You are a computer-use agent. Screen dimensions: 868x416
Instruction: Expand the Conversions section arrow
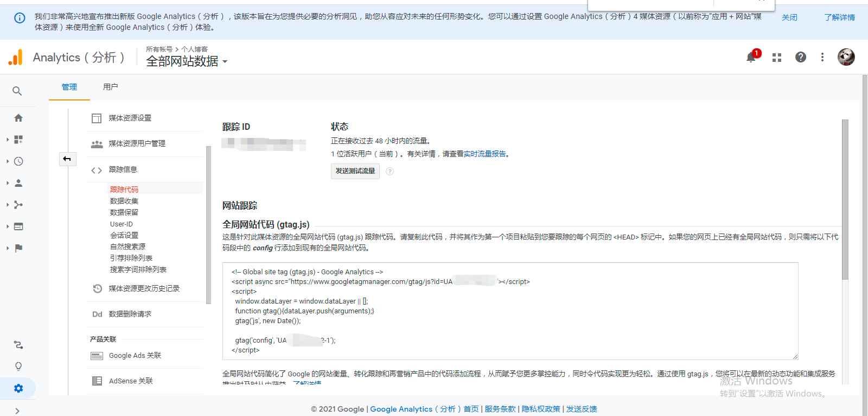click(8, 248)
